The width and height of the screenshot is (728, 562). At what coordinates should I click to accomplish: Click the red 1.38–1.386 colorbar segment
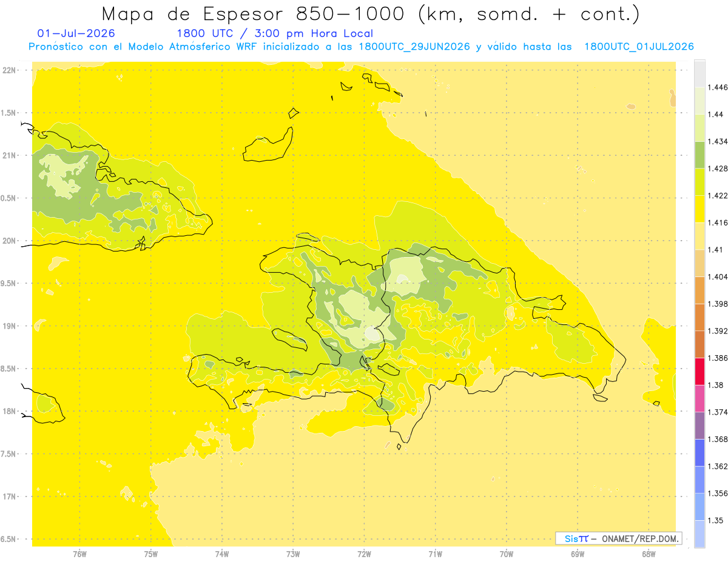(699, 371)
